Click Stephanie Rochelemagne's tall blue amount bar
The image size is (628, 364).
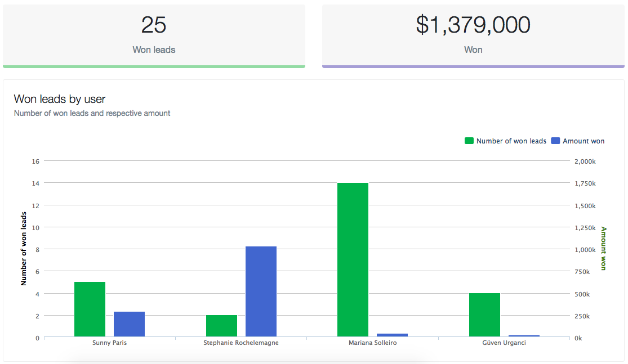[261, 291]
